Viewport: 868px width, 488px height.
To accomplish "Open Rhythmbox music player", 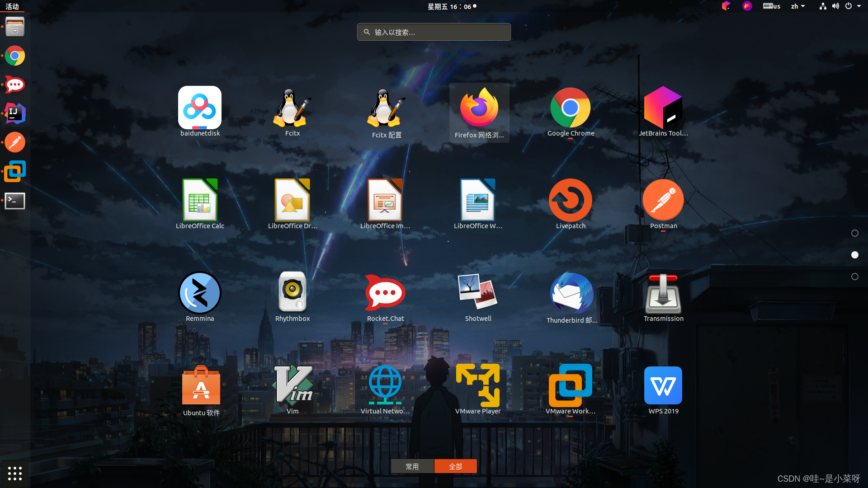I will (x=292, y=293).
